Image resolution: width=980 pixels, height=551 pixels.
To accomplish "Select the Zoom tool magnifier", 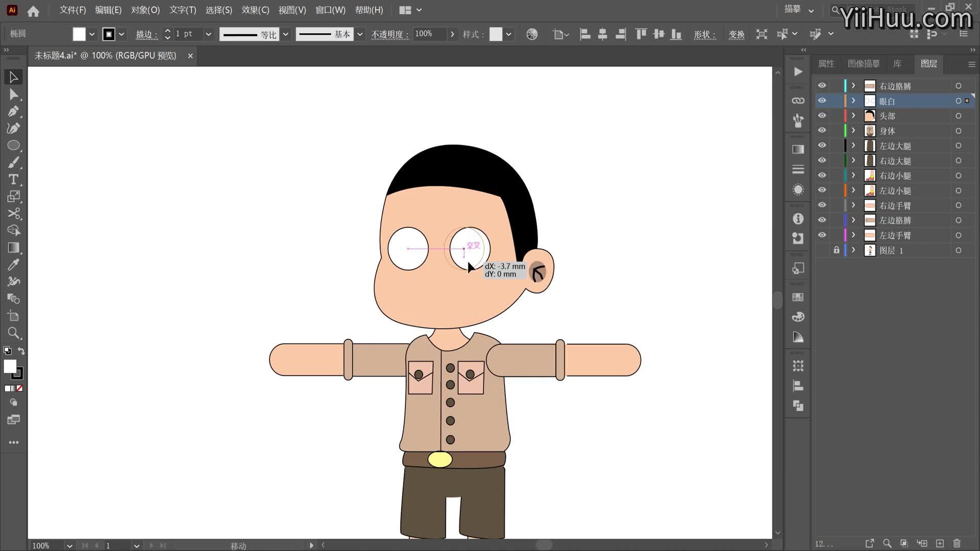I will click(14, 333).
